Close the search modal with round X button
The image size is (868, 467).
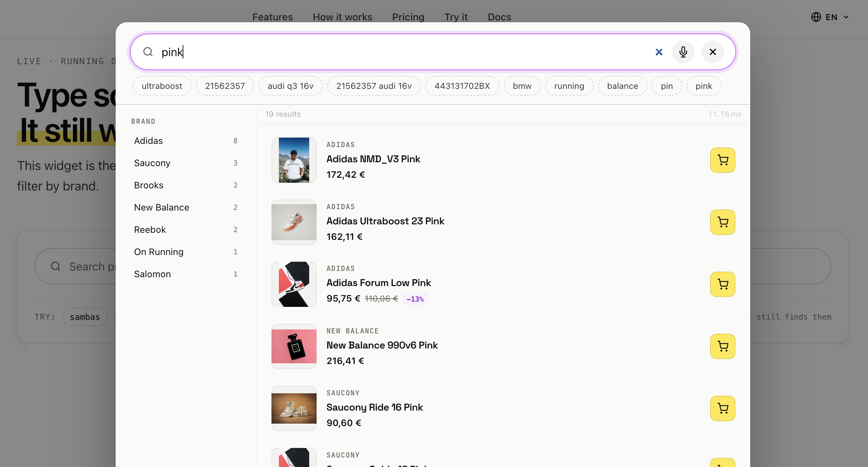click(x=713, y=52)
